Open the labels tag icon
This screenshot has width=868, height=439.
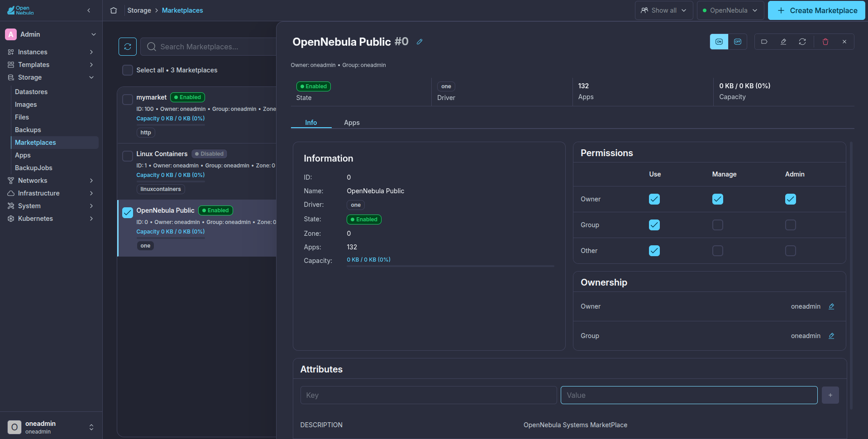click(x=764, y=42)
